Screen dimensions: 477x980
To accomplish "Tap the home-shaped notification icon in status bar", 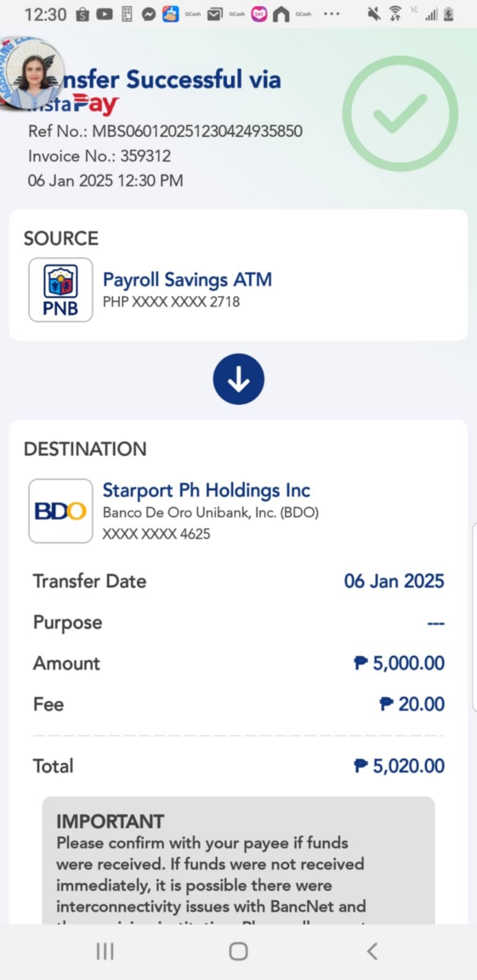I will tap(281, 14).
